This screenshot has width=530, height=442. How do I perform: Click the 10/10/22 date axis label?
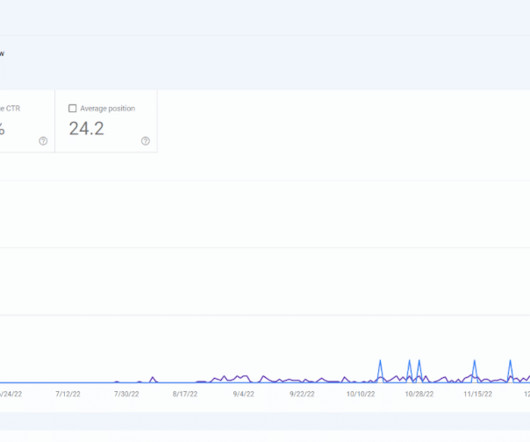tap(361, 394)
